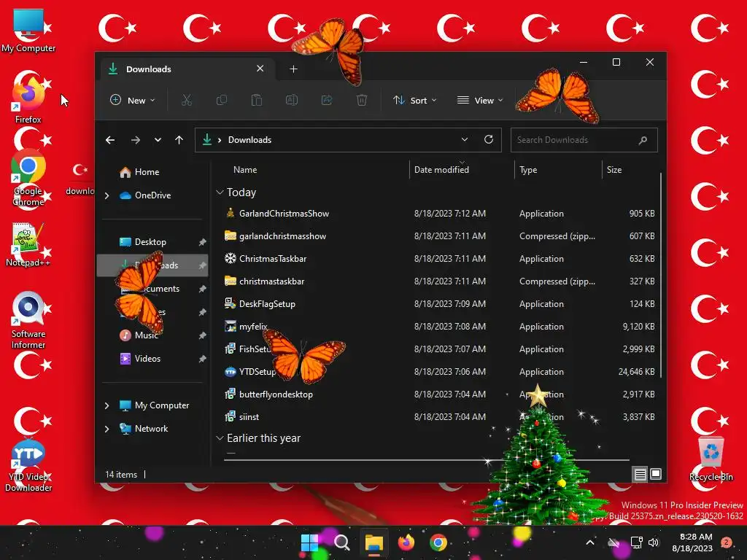Image resolution: width=747 pixels, height=560 pixels.
Task: Select the christmastaskbar zip file
Action: [439, 281]
